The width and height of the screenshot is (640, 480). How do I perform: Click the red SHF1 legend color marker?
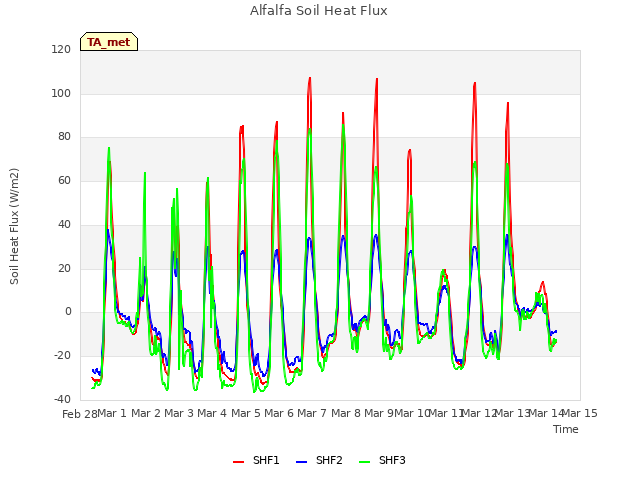(x=238, y=462)
